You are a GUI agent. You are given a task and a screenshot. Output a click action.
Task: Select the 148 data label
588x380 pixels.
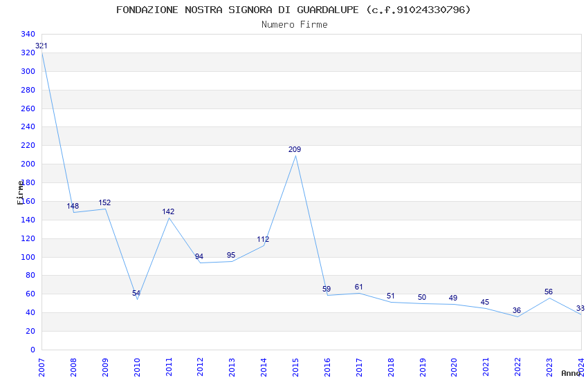pos(73,207)
